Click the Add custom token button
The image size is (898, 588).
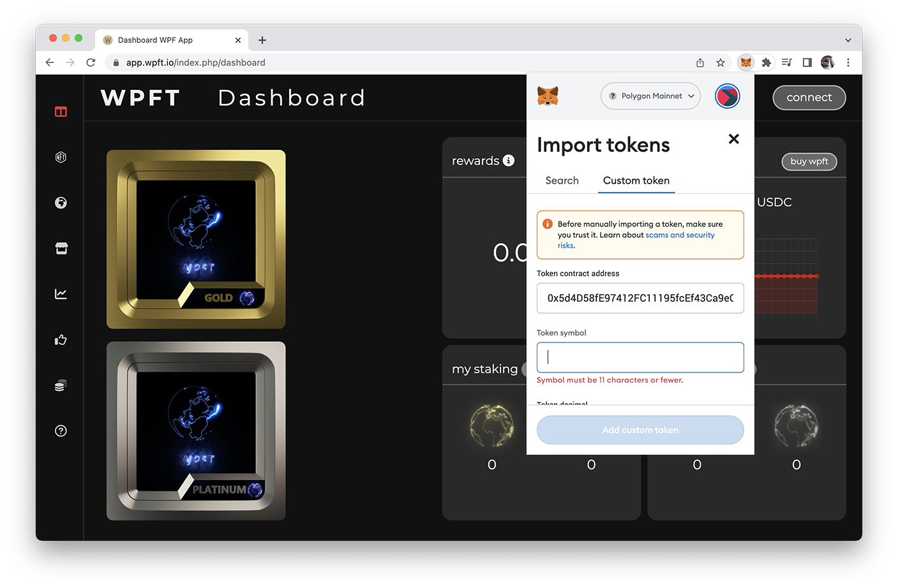tap(640, 430)
